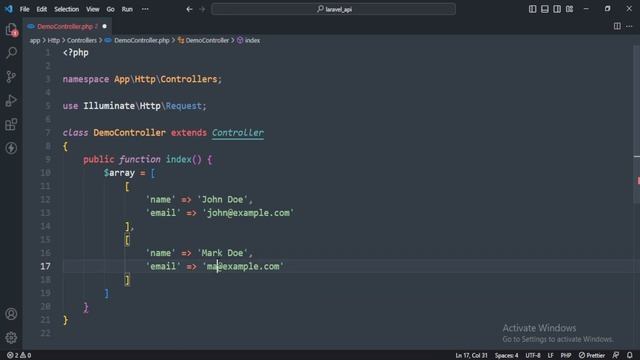This screenshot has height=360, width=640.
Task: Open the Explorer view in activity bar
Action: point(11,29)
